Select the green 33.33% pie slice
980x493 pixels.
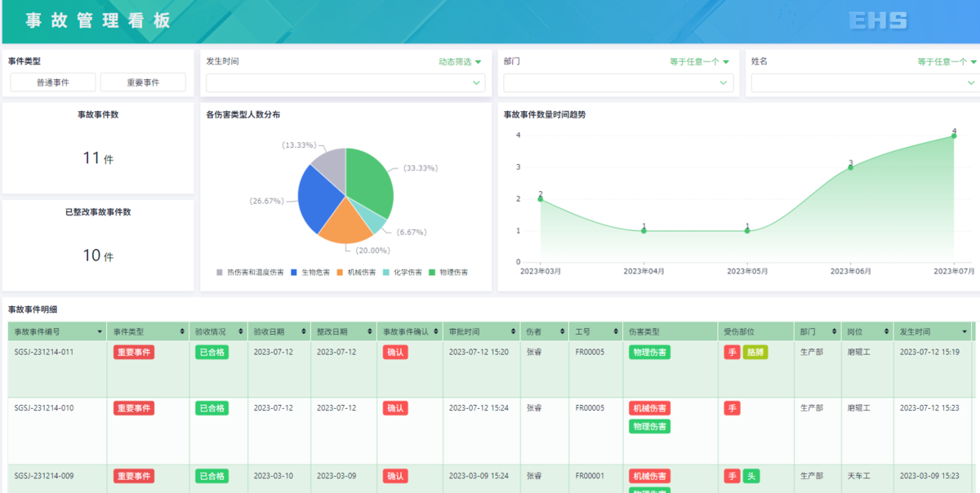(370, 184)
